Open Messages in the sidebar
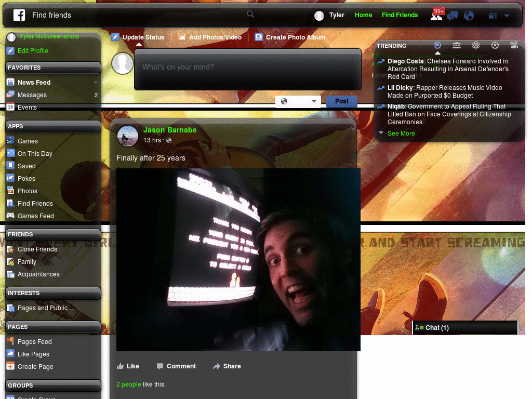 32,95
